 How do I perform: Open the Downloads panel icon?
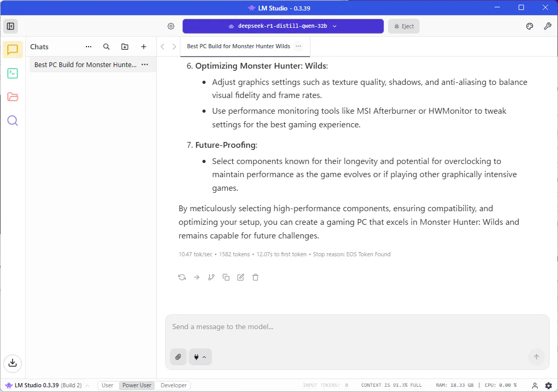(x=13, y=363)
